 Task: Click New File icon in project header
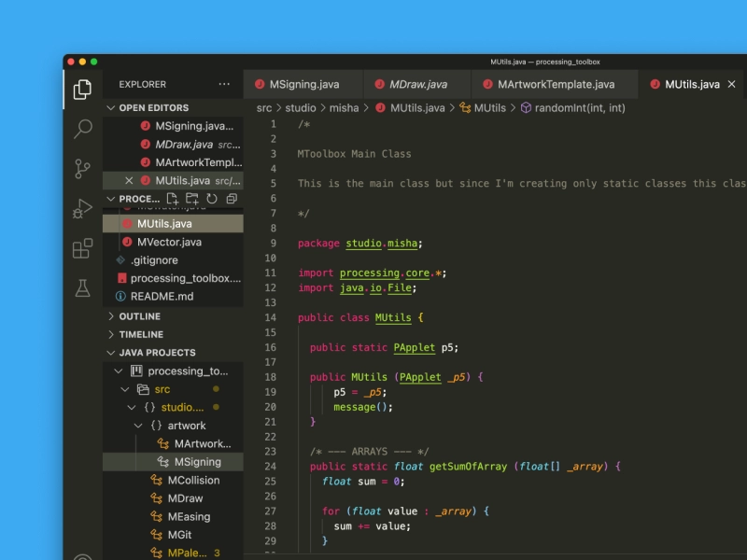point(172,199)
